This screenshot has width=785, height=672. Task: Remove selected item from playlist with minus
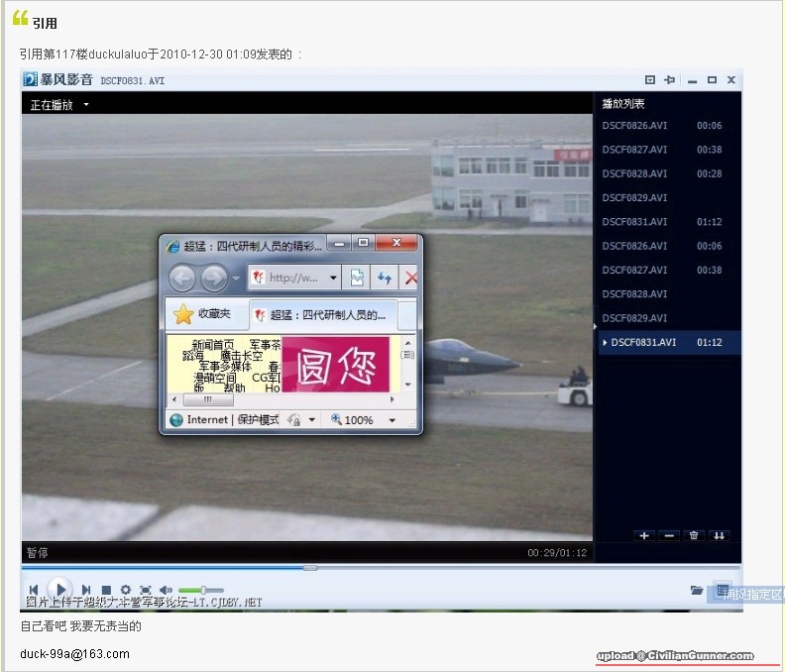(668, 535)
